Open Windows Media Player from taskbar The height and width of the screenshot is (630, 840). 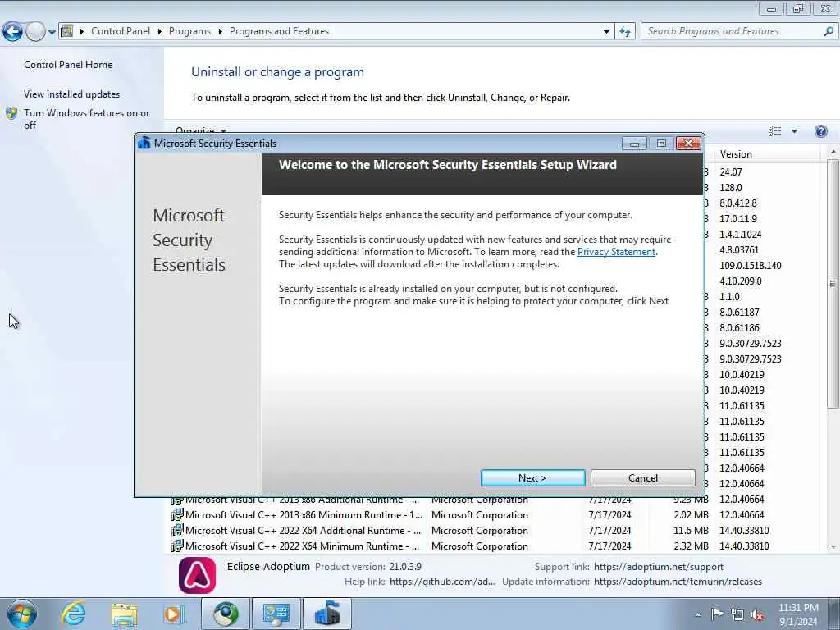(174, 614)
